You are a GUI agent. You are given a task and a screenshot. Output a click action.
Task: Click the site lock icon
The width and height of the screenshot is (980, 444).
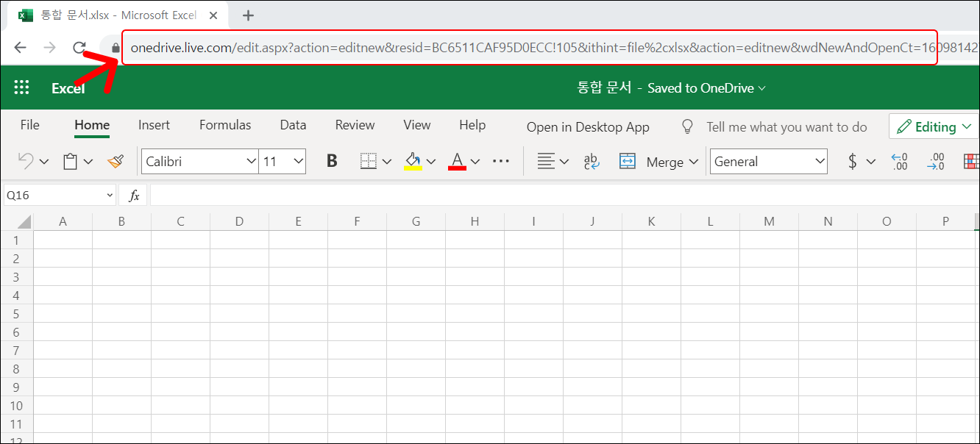pyautogui.click(x=116, y=48)
